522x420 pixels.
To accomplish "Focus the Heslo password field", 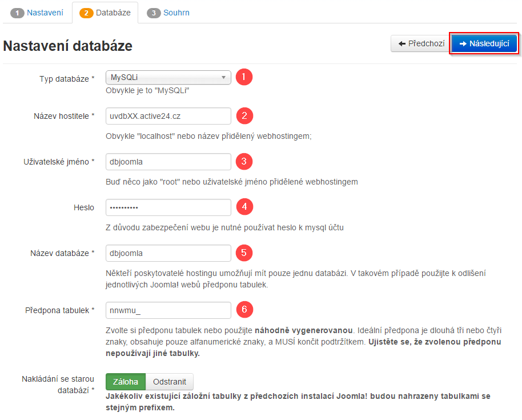I will (x=168, y=207).
